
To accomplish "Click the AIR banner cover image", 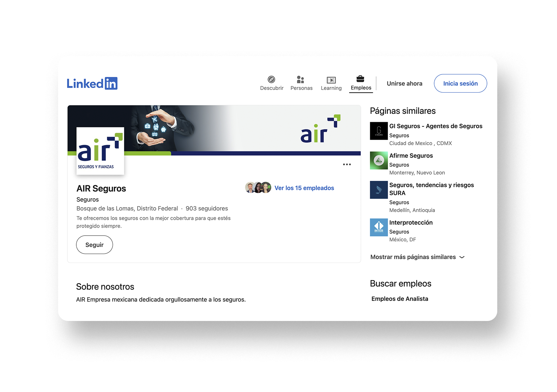I will coord(214,130).
